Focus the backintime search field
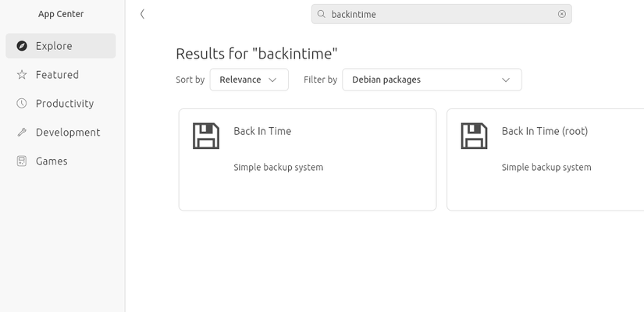This screenshot has width=644, height=312. point(437,14)
